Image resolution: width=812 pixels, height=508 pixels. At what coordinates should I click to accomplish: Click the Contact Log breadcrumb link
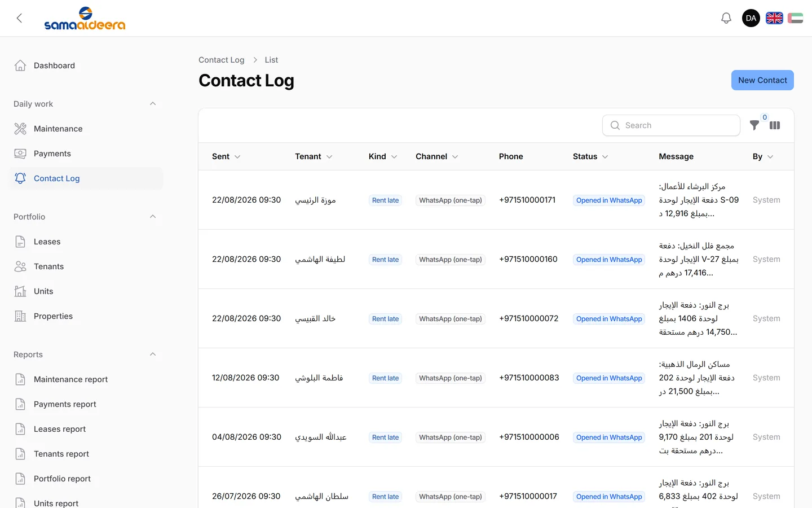222,60
